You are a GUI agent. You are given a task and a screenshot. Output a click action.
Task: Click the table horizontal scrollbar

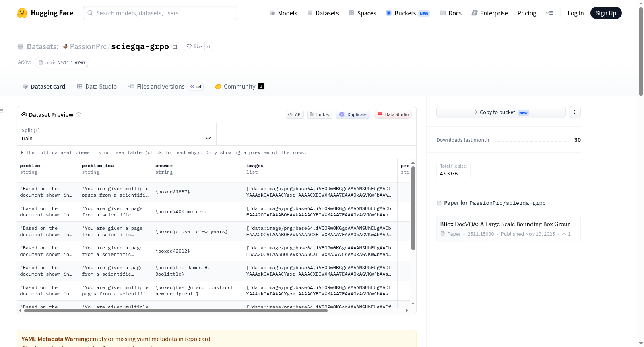[x=175, y=310]
